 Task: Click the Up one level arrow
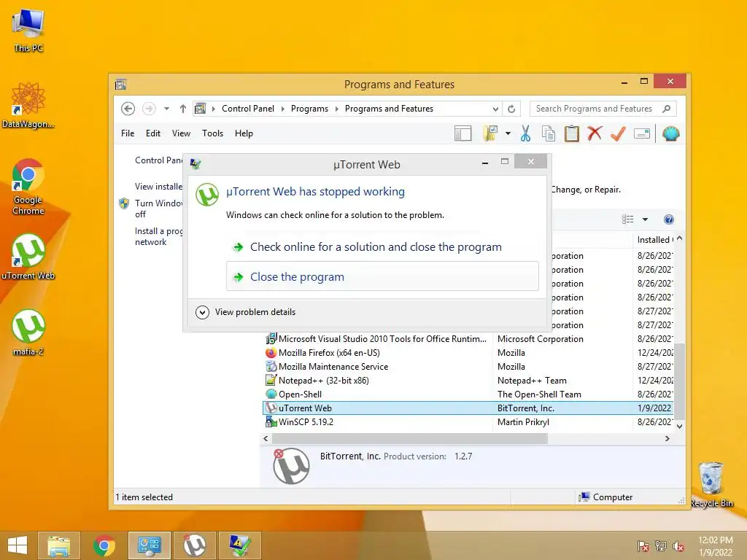tap(183, 109)
